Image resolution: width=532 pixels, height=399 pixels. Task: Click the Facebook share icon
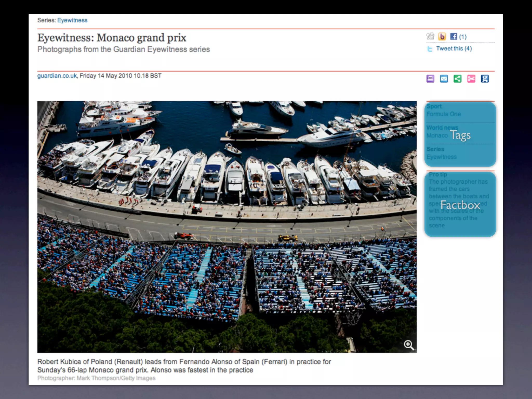click(454, 37)
